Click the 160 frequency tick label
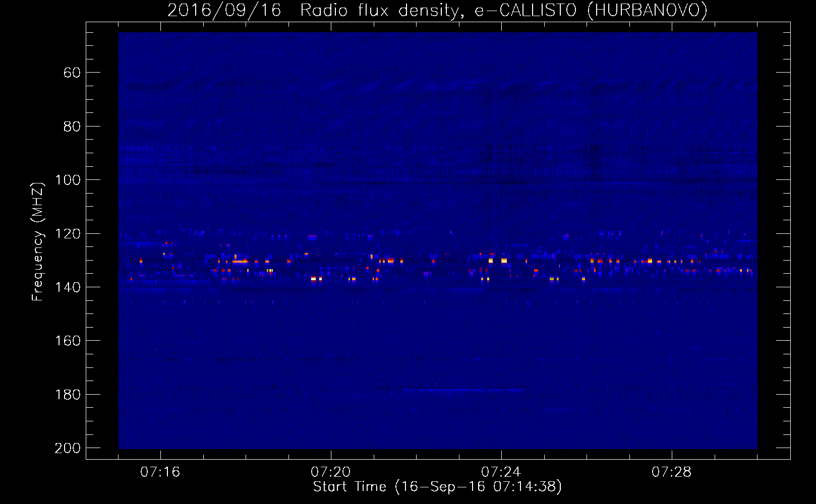 click(68, 341)
